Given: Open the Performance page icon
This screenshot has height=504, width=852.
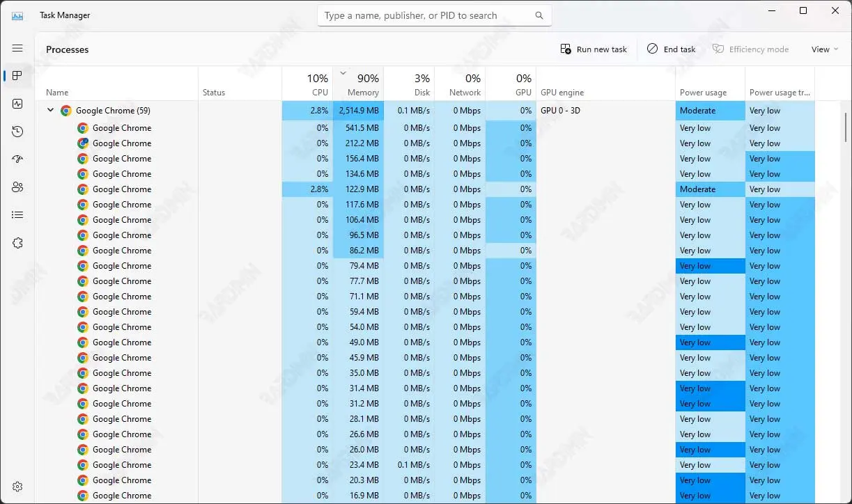Looking at the screenshot, I should click(x=17, y=104).
